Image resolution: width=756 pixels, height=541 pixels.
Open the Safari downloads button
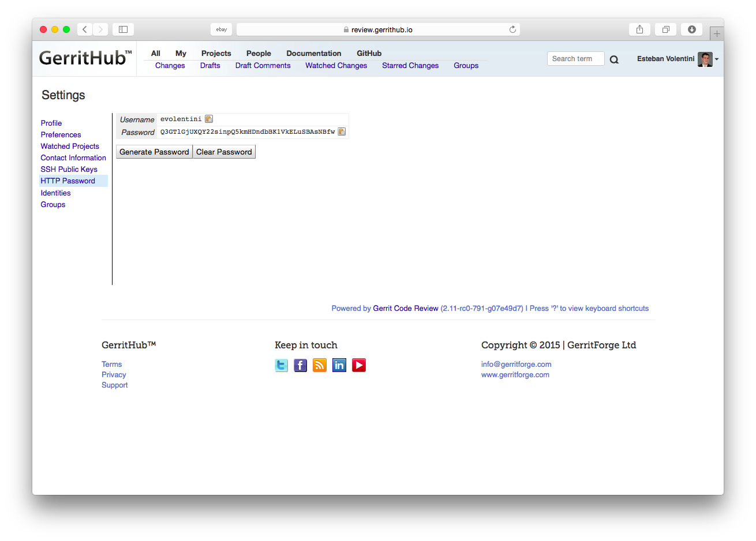tap(691, 29)
